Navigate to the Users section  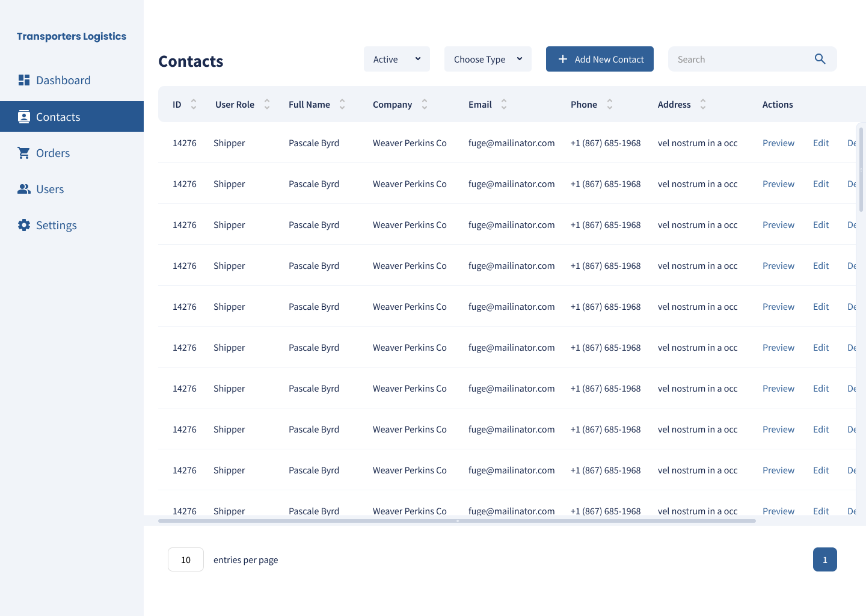pos(50,188)
